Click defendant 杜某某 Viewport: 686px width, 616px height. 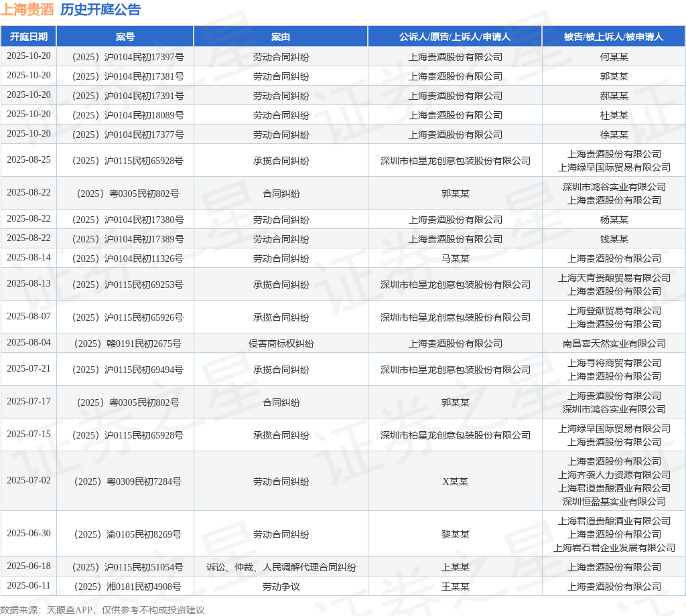click(614, 115)
